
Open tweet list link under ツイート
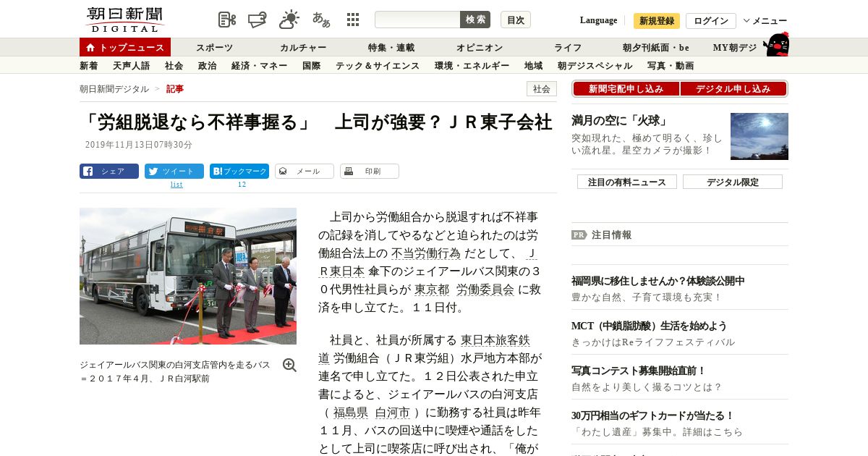[176, 185]
